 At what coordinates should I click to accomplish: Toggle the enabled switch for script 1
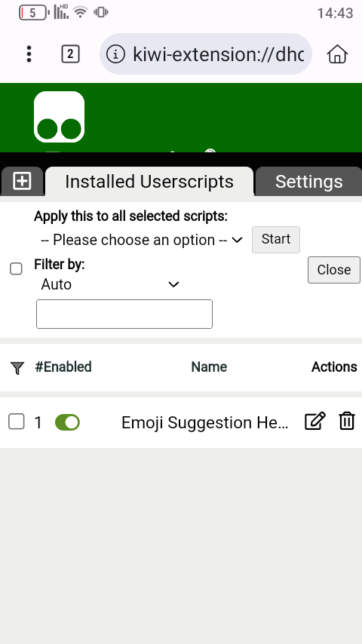(x=67, y=422)
